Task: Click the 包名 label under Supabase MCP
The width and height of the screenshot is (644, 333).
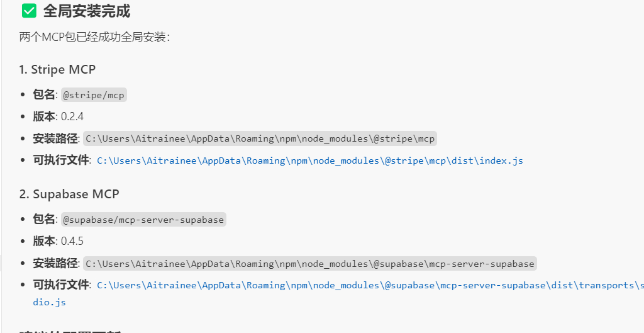Action: pyautogui.click(x=44, y=219)
